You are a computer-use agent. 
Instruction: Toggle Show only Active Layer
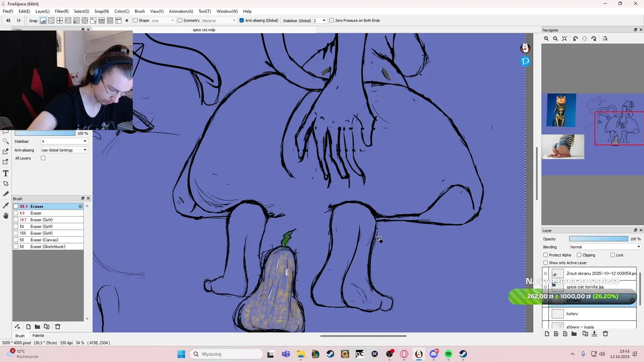(x=545, y=263)
